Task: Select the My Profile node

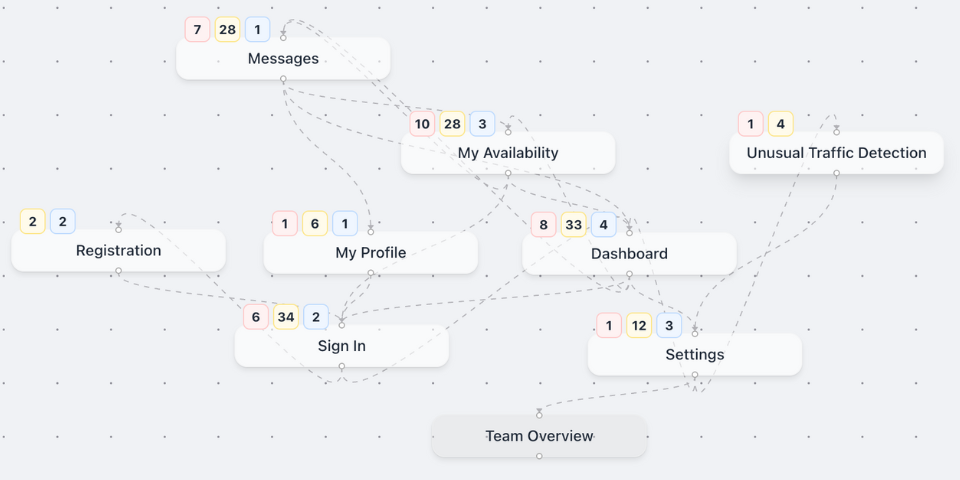Action: click(x=370, y=253)
